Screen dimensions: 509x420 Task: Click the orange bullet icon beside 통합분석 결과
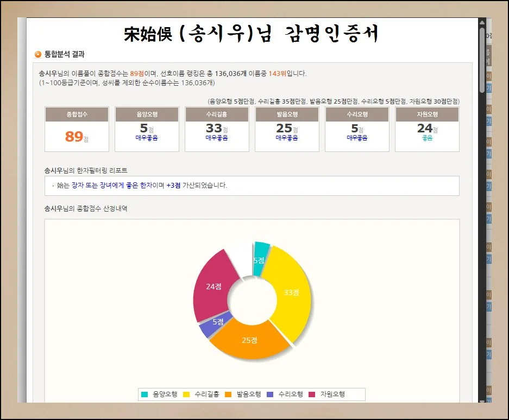(38, 54)
